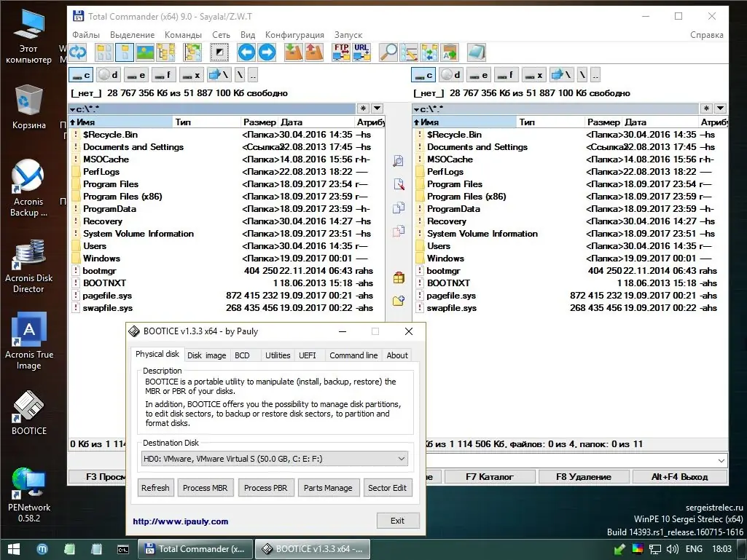
Task: Open Acronis True Image desktop icon
Action: pyautogui.click(x=28, y=342)
